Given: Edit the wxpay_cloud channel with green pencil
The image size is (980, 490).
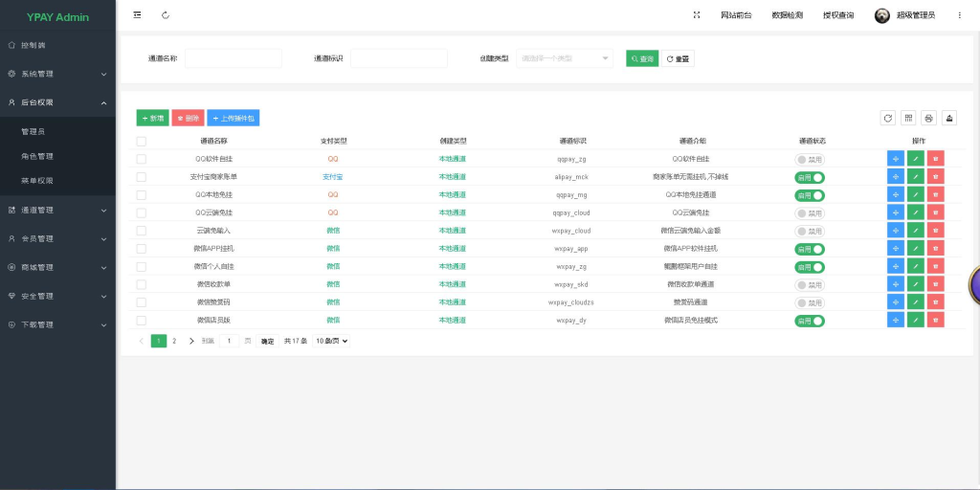Looking at the screenshot, I should click(x=916, y=231).
